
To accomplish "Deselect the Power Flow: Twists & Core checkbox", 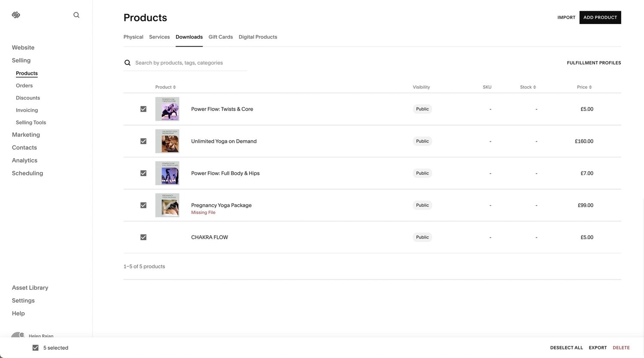I will [x=143, y=108].
